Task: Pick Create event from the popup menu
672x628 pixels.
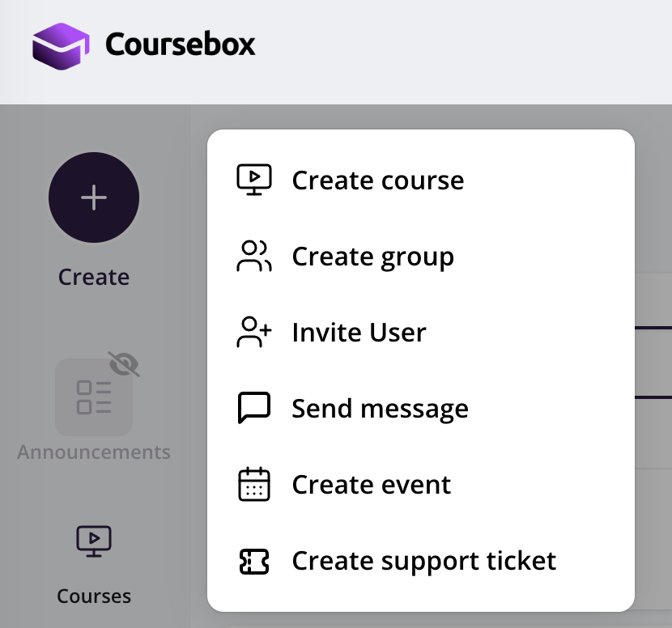Action: pos(372,485)
